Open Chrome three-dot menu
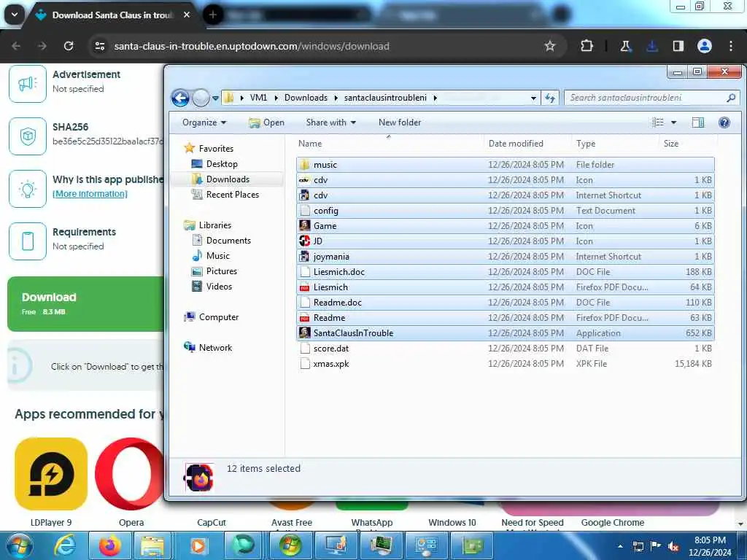The height and width of the screenshot is (560, 747). (731, 46)
